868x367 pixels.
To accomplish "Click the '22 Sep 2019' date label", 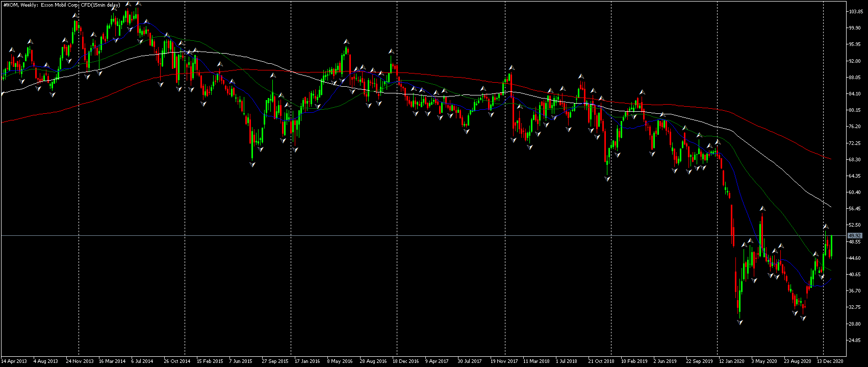I will pyautogui.click(x=700, y=361).
